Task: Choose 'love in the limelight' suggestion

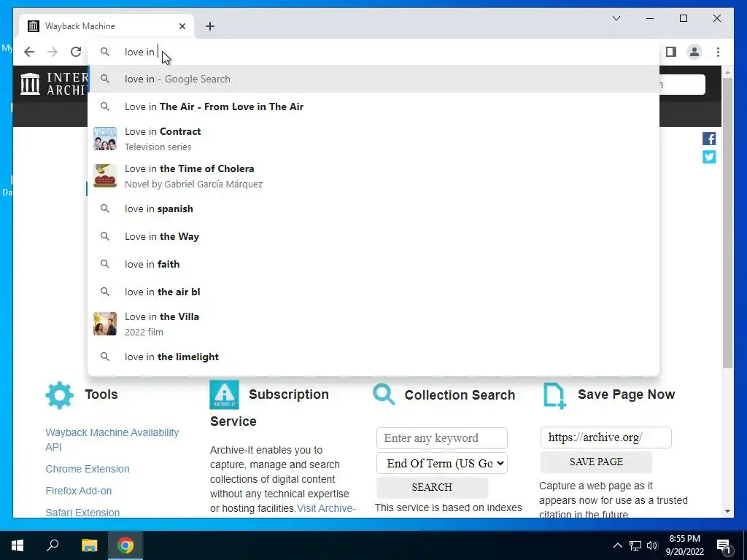Action: click(373, 357)
